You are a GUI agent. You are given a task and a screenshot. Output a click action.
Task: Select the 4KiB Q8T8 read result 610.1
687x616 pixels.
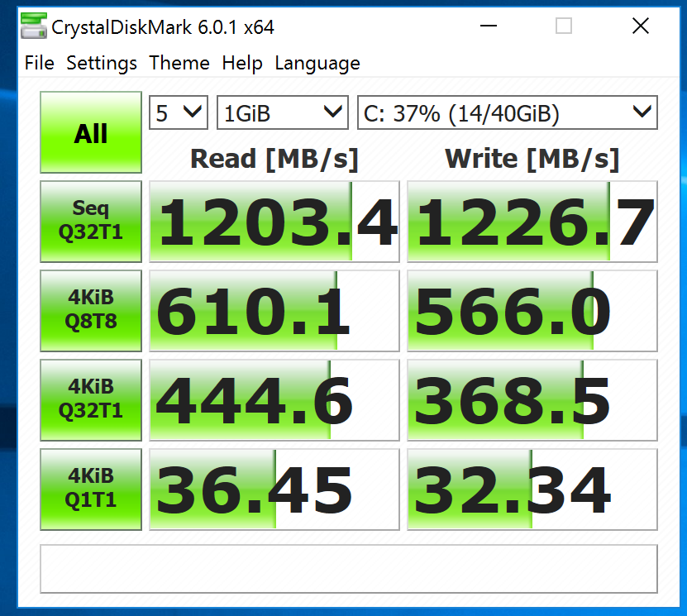(274, 311)
